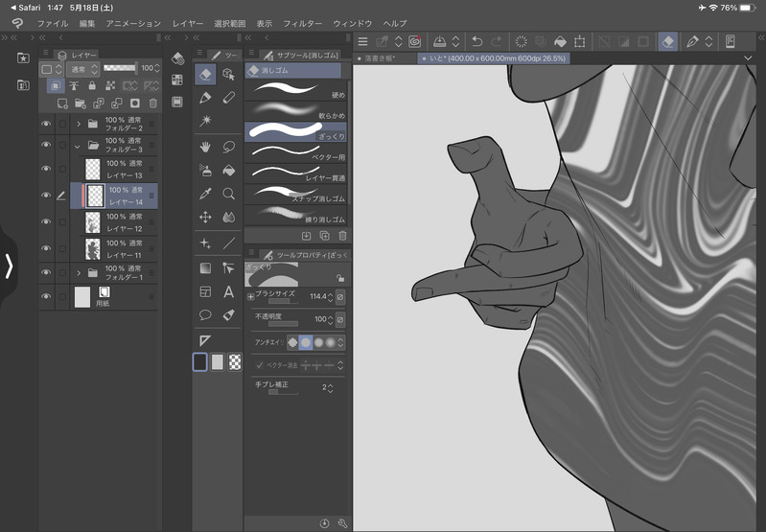Toggle the checkbox next to フォルダー 2
Image resolution: width=766 pixels, height=532 pixels.
(63, 124)
